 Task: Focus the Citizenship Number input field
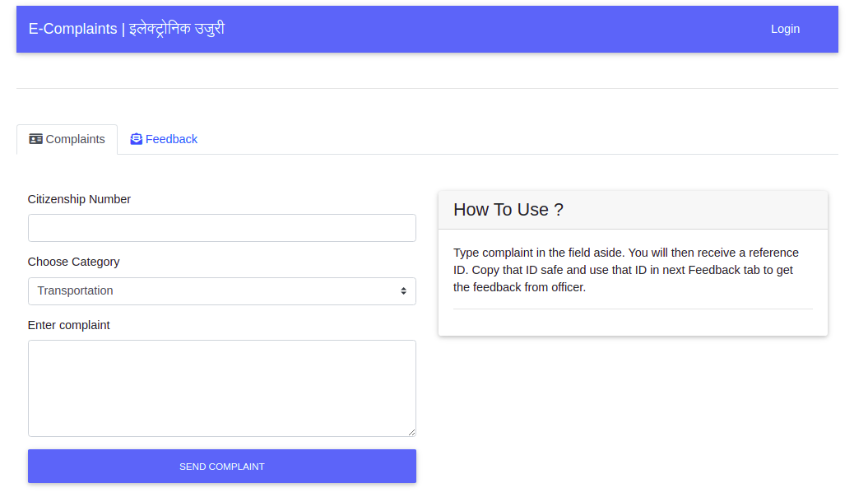222,228
